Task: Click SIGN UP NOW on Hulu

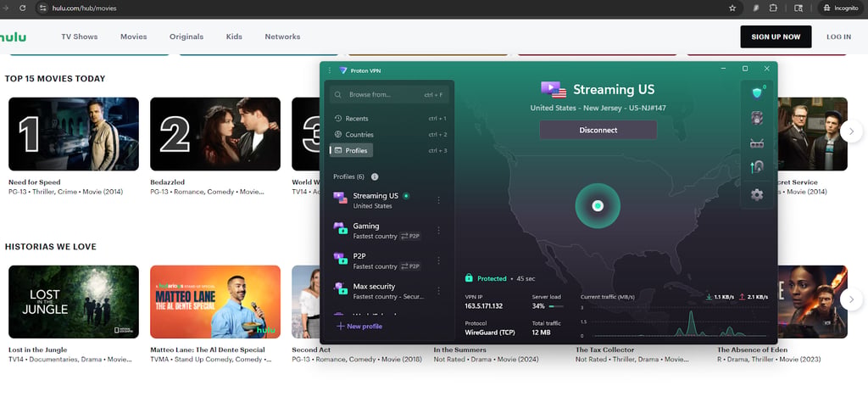Action: [x=776, y=36]
